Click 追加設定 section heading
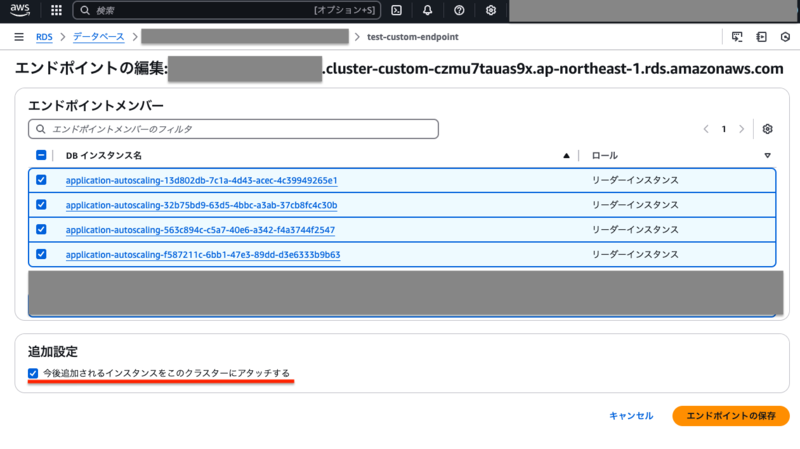The image size is (800, 449). click(53, 352)
